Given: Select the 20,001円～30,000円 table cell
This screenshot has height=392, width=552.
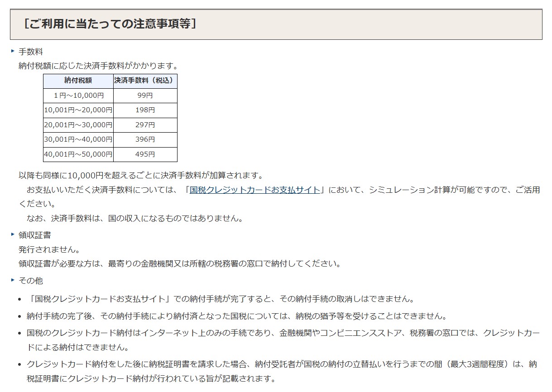Looking at the screenshot, I should click(78, 125).
